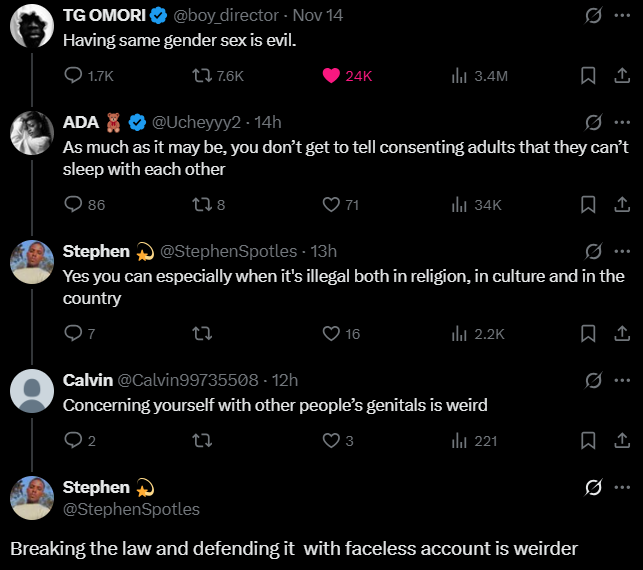Reply to TG OMORI's tweet
Screen dimensions: 643x570
73,76
